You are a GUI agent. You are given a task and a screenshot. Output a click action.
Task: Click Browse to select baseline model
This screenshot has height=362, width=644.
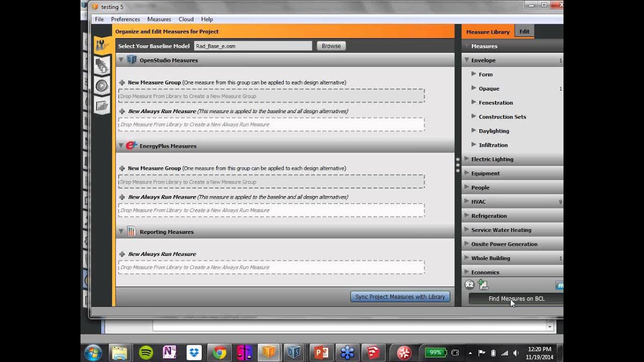tap(331, 46)
